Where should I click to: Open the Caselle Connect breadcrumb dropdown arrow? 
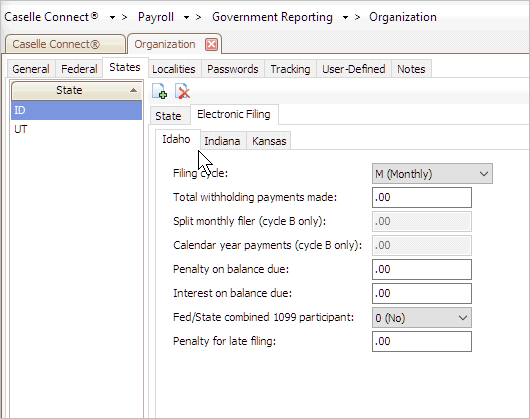(x=112, y=17)
